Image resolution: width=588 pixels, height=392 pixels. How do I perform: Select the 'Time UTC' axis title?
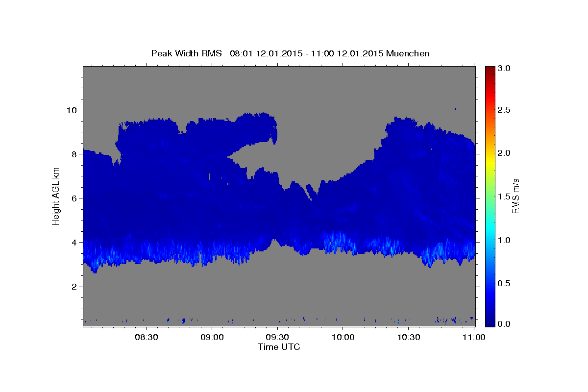[x=279, y=347]
